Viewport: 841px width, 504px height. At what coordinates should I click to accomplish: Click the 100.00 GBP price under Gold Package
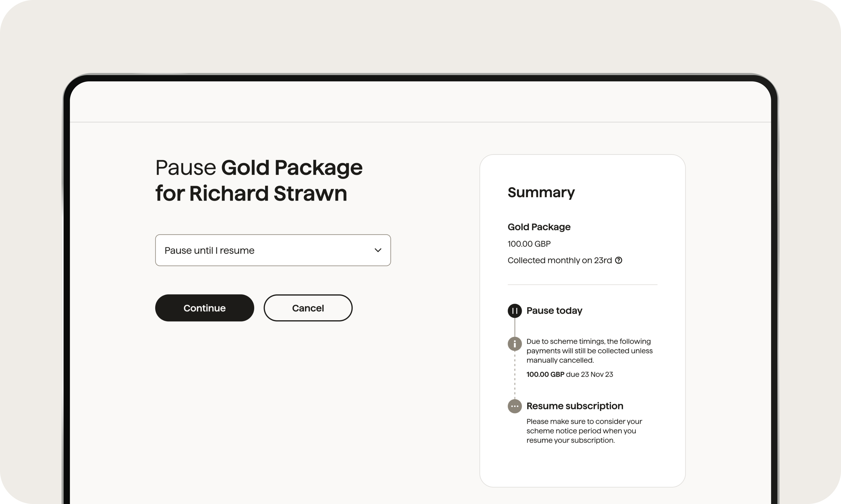529,244
